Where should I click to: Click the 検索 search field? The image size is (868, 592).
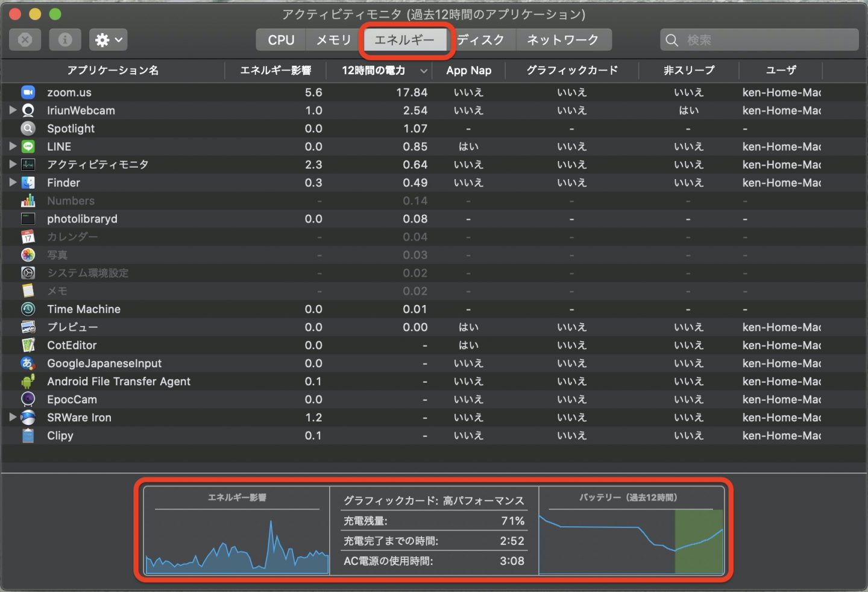pyautogui.click(x=766, y=40)
